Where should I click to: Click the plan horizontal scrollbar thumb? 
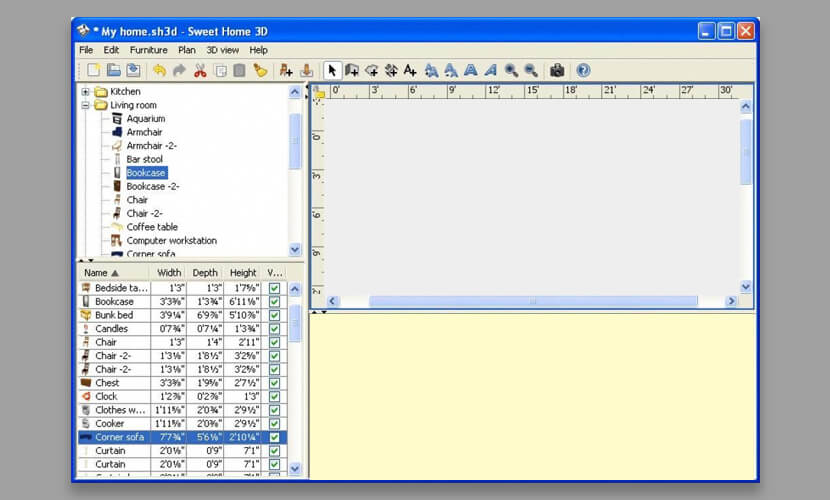[533, 301]
